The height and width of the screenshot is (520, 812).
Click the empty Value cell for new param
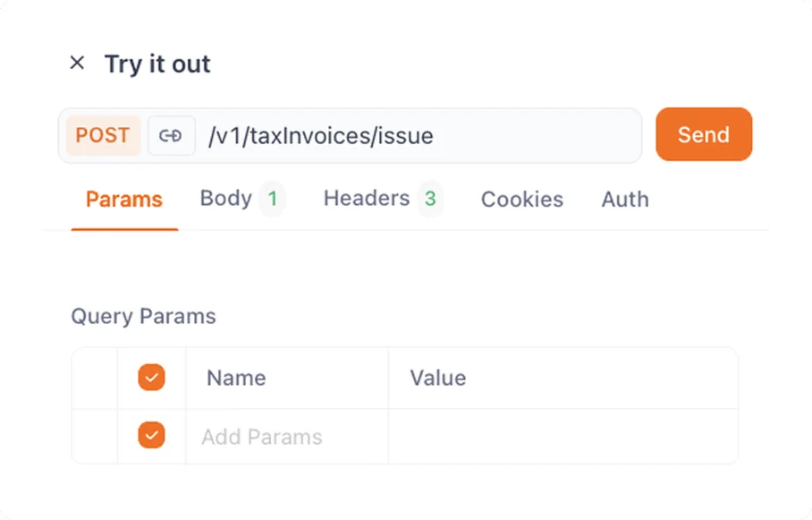tap(563, 437)
